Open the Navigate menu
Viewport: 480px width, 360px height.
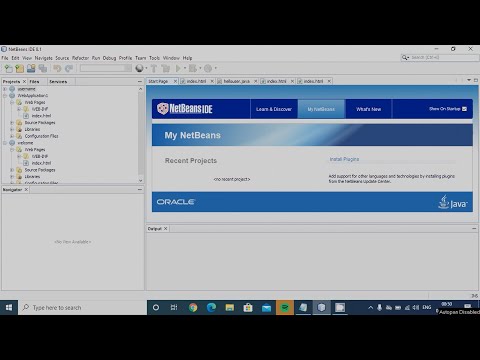(44, 58)
